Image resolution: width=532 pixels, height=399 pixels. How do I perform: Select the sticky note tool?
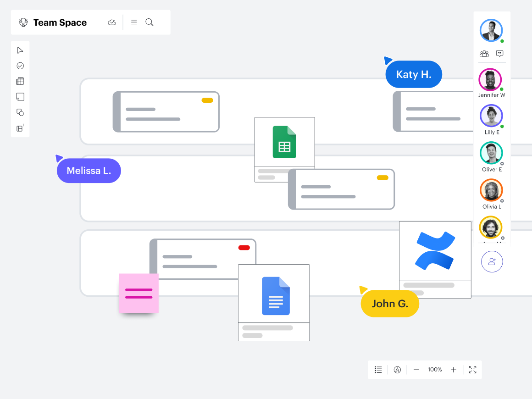click(x=20, y=97)
